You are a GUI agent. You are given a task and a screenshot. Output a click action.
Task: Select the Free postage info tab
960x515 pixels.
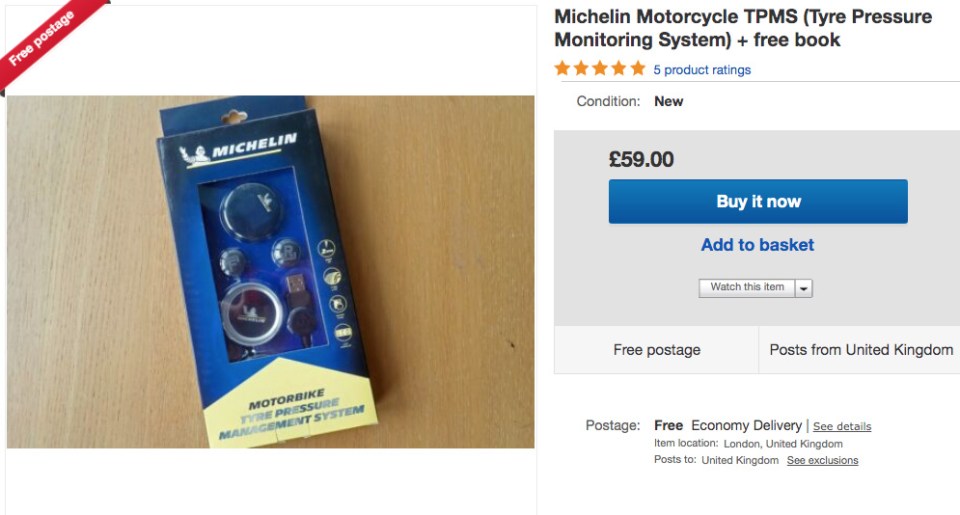pyautogui.click(x=656, y=350)
